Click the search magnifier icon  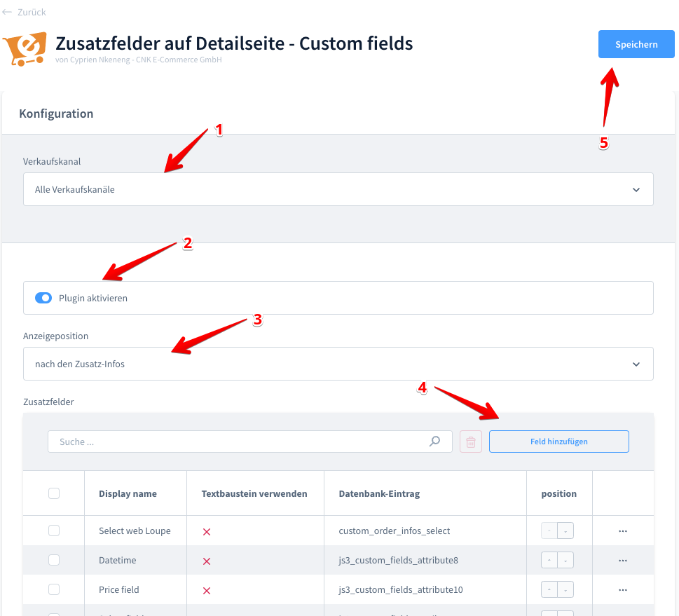pyautogui.click(x=435, y=442)
